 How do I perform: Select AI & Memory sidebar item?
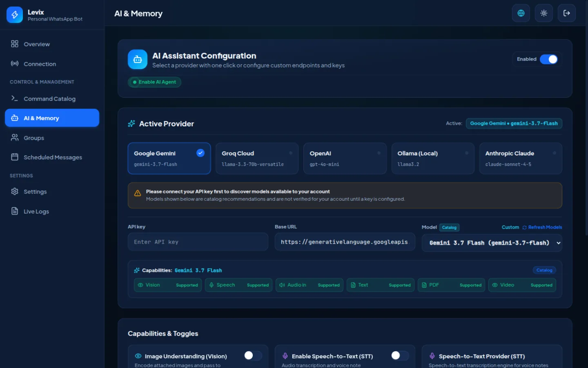(x=52, y=118)
